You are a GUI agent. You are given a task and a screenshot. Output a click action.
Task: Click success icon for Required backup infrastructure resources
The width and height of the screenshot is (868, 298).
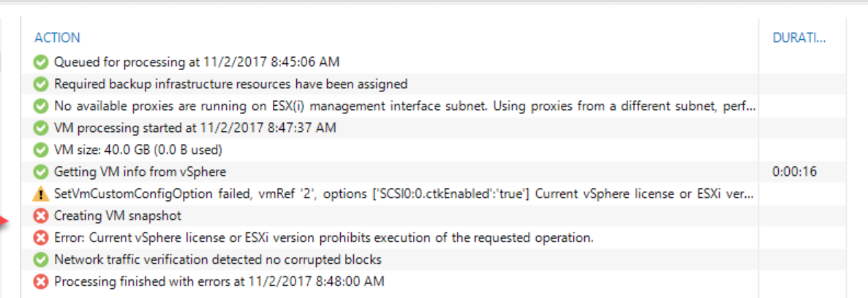(x=41, y=84)
